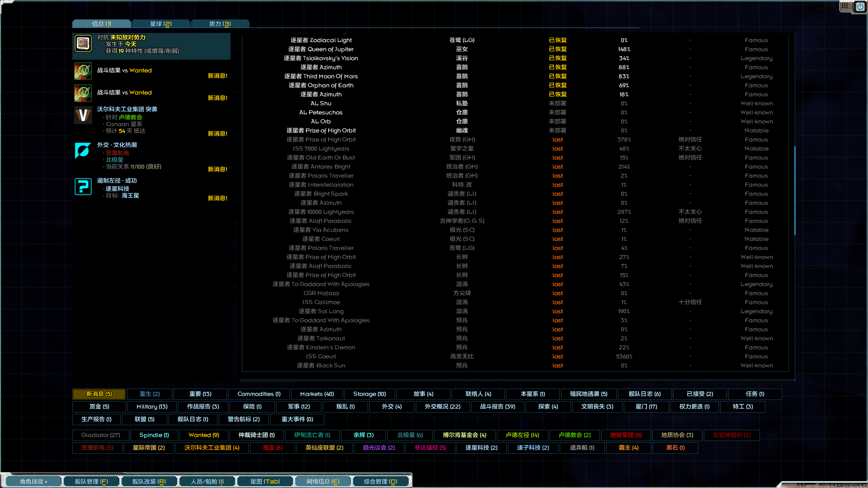The image size is (868, 488).
Task: Open 舰队管理 [F] fleet management
Action: 91,481
